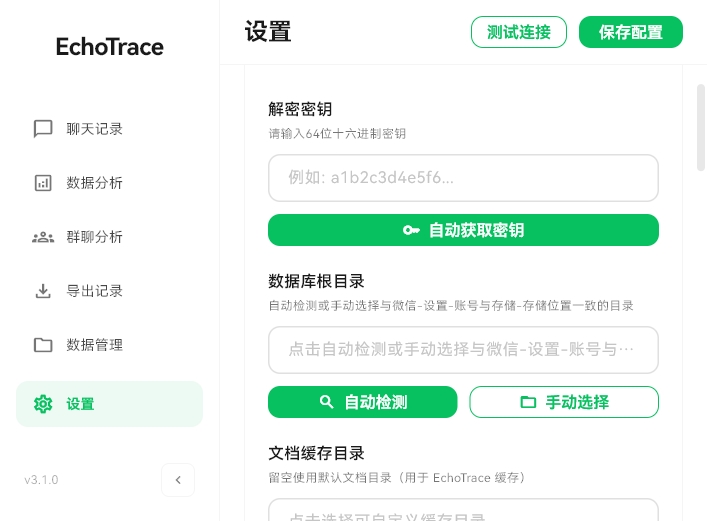This screenshot has width=707, height=521.
Task: Save settings with the 保存配置 button
Action: point(630,32)
